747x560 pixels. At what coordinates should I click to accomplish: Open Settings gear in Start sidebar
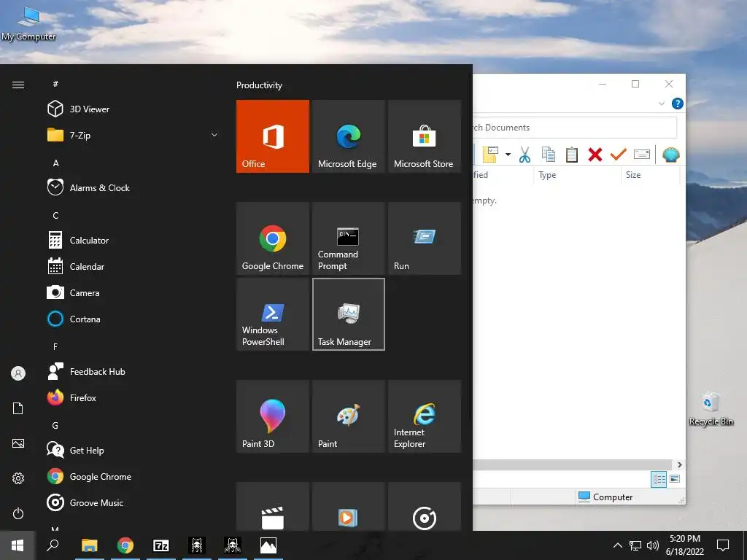18,478
